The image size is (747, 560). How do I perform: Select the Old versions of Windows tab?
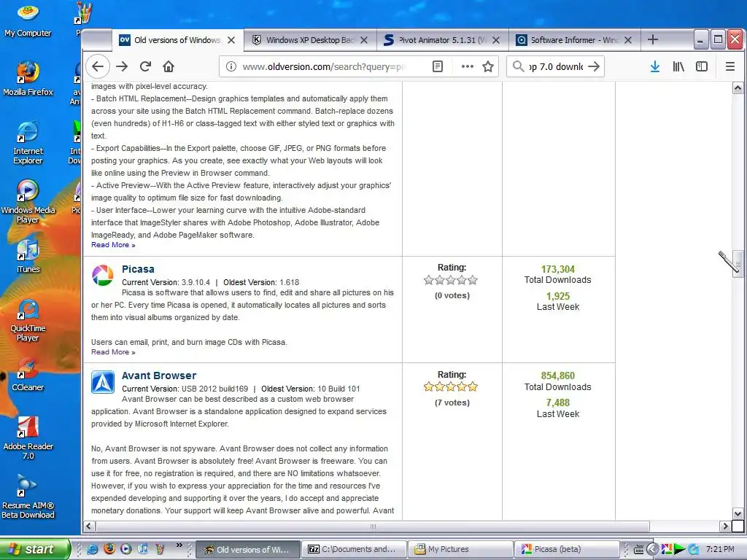coord(177,40)
